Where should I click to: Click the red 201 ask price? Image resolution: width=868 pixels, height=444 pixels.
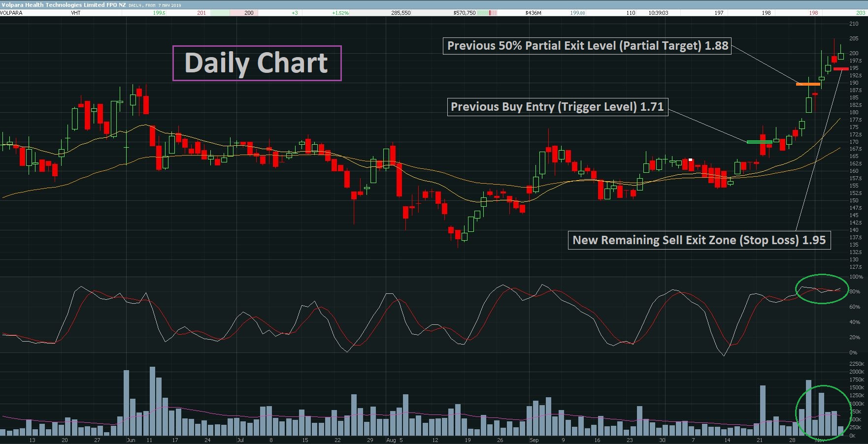tap(201, 13)
